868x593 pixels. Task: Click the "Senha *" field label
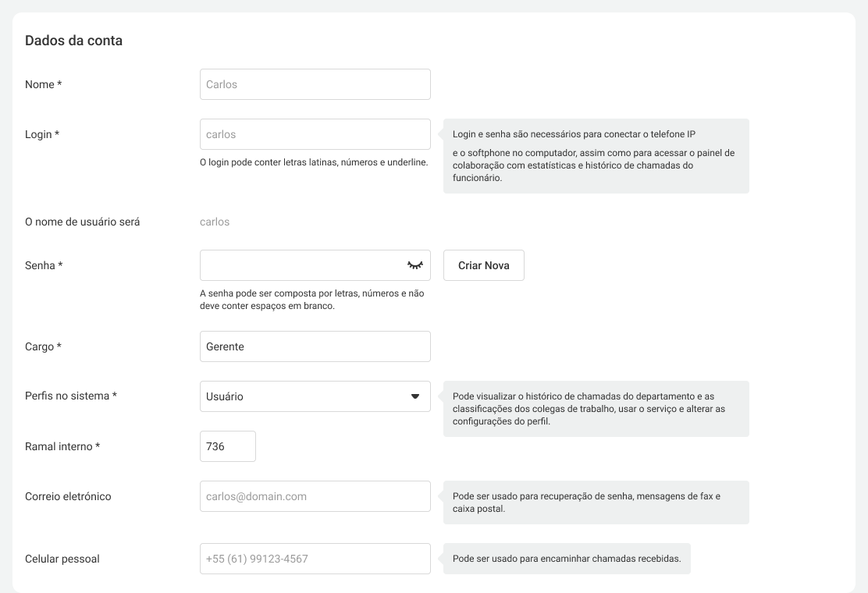[44, 265]
